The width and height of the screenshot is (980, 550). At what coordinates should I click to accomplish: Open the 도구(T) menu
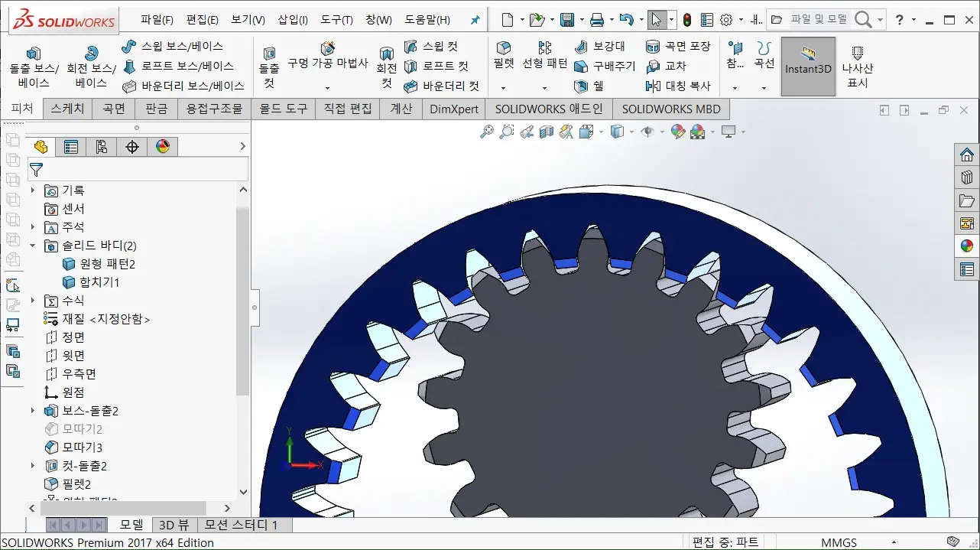[x=336, y=20]
